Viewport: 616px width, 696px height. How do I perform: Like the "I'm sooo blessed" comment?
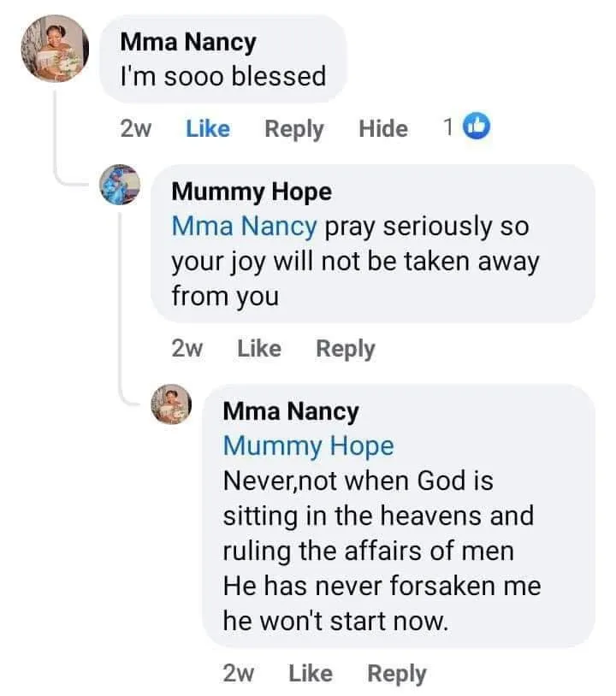(208, 129)
